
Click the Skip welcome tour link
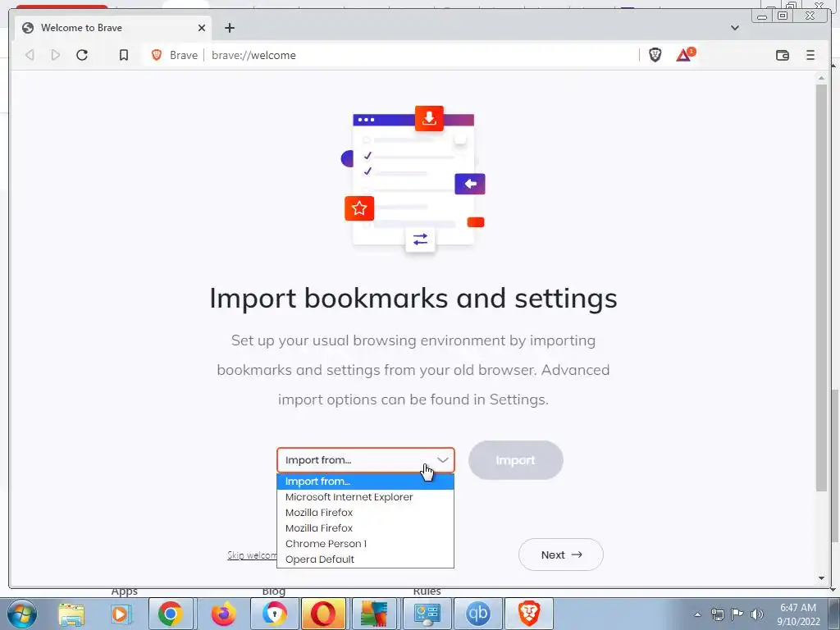coord(252,555)
